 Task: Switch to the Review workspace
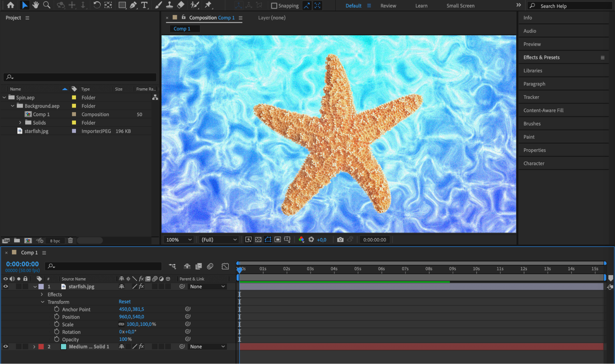click(x=388, y=6)
